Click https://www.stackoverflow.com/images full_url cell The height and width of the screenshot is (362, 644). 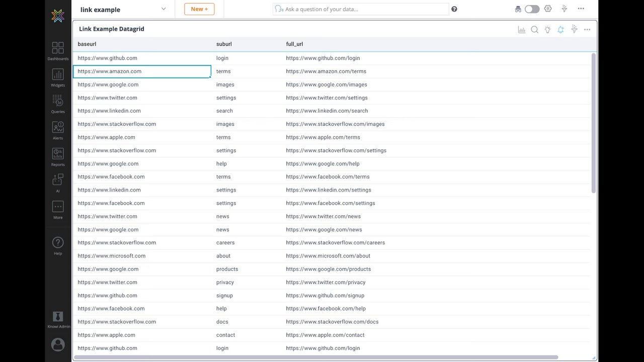436,124
